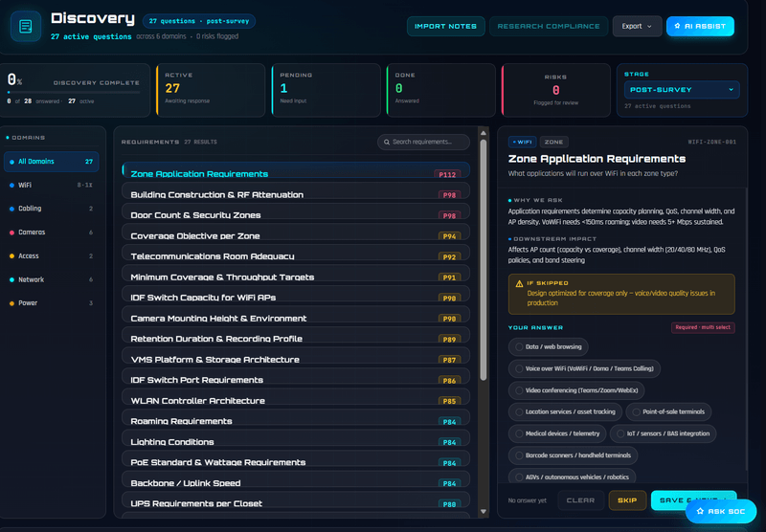Image resolution: width=766 pixels, height=532 pixels.
Task: Select Medical devices / telemetry option
Action: click(x=557, y=433)
